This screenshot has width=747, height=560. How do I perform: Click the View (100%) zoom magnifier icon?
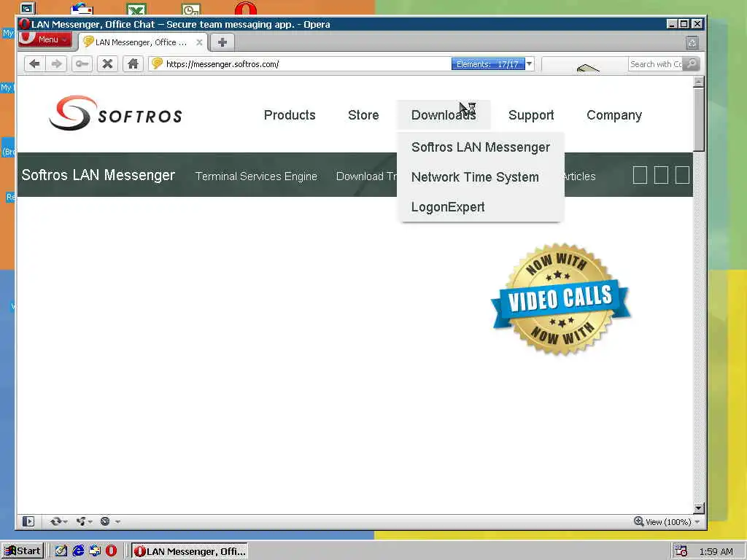[x=639, y=521]
